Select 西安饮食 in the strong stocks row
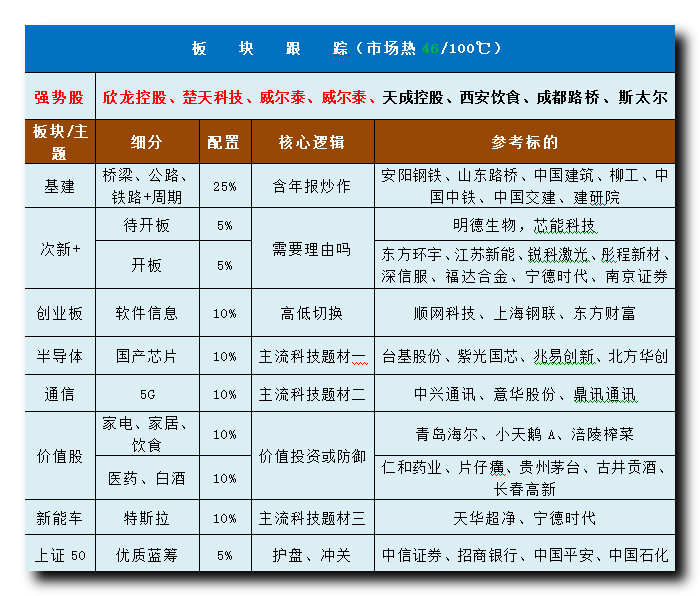The image size is (700, 596). click(x=490, y=97)
